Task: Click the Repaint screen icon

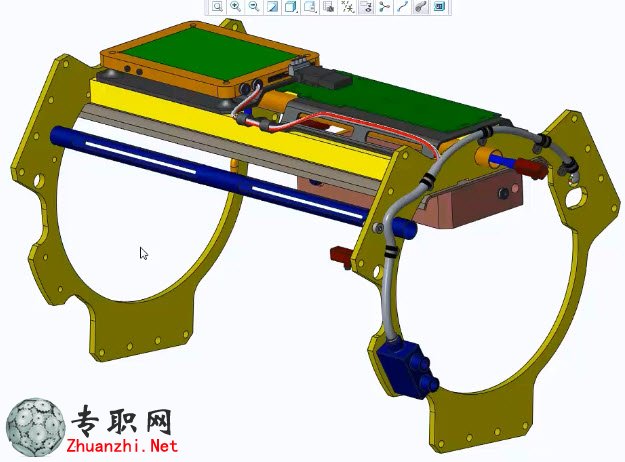Action: pos(273,7)
